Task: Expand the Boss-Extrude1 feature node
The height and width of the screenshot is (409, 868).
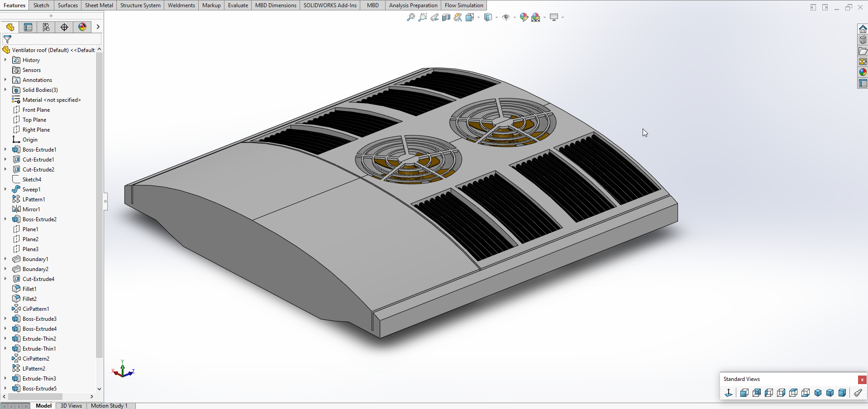Action: [5, 150]
